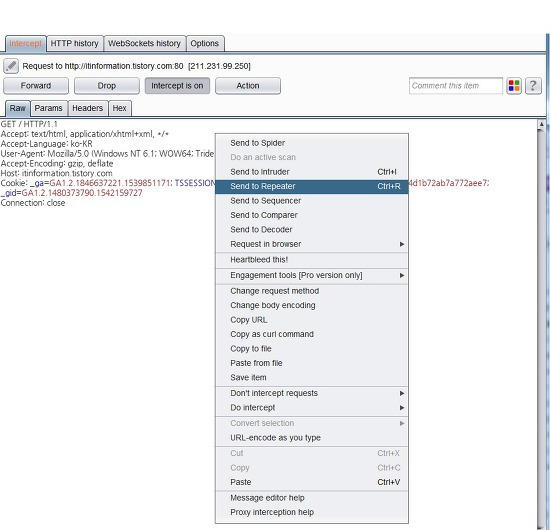
Task: Open the highlight color picker icon
Action: [514, 86]
